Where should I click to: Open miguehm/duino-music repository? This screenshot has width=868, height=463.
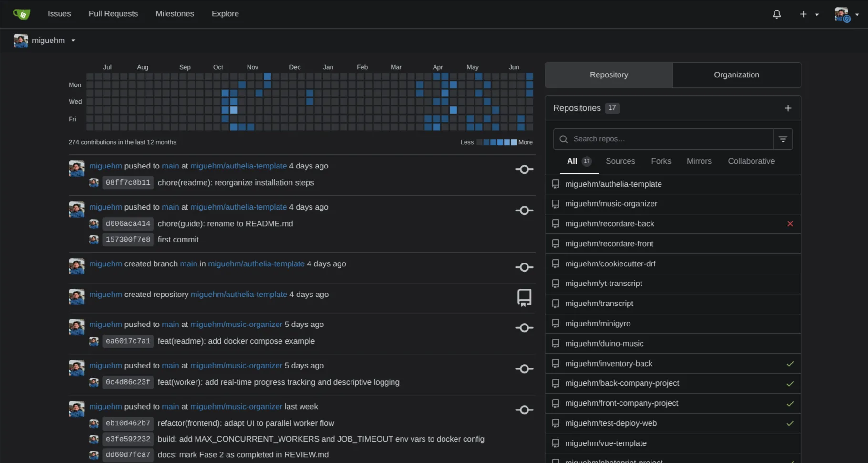(x=604, y=344)
